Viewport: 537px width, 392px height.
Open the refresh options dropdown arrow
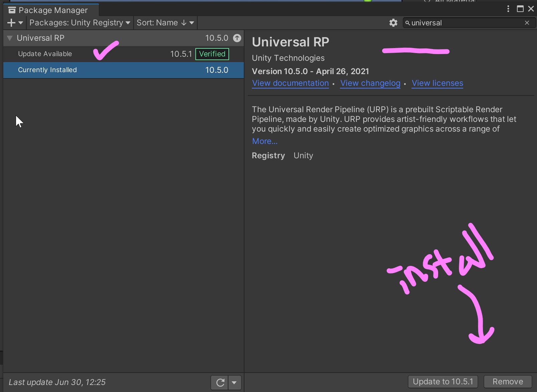coord(234,382)
